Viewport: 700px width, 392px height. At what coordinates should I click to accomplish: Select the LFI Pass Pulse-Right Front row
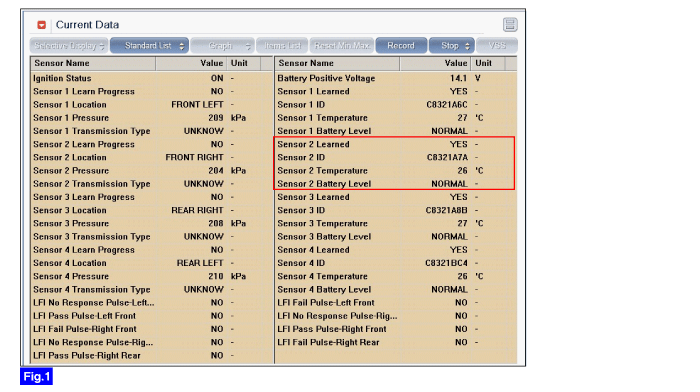tap(396, 329)
